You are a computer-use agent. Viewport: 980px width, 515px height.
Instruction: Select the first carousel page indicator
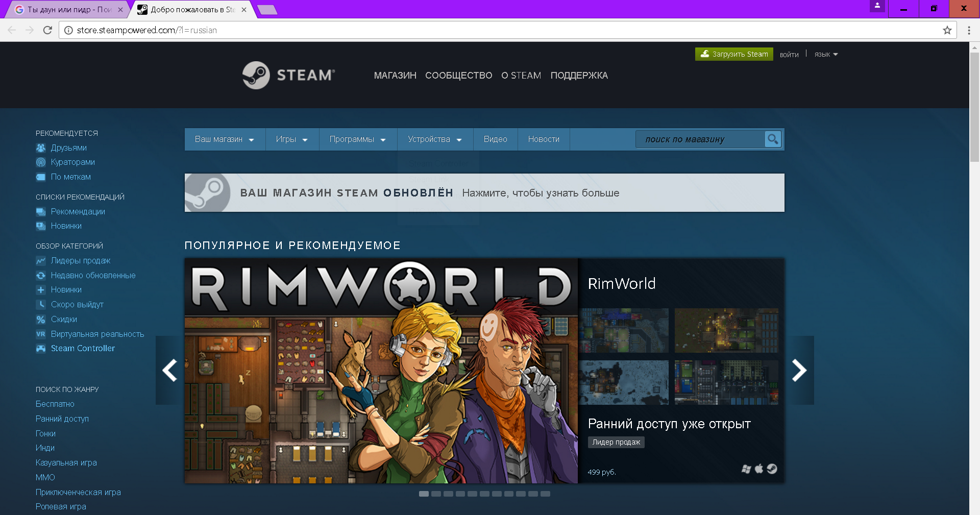coord(424,494)
